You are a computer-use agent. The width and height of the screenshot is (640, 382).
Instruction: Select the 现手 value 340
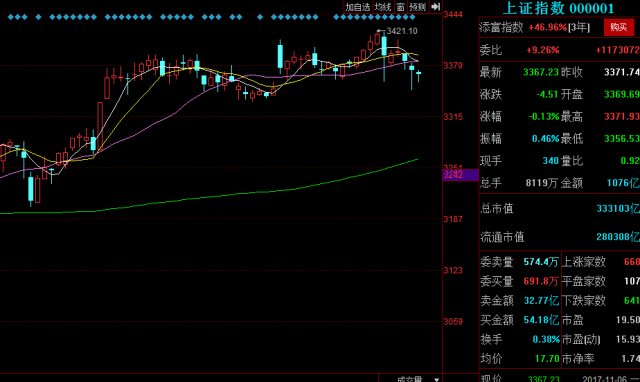click(551, 161)
